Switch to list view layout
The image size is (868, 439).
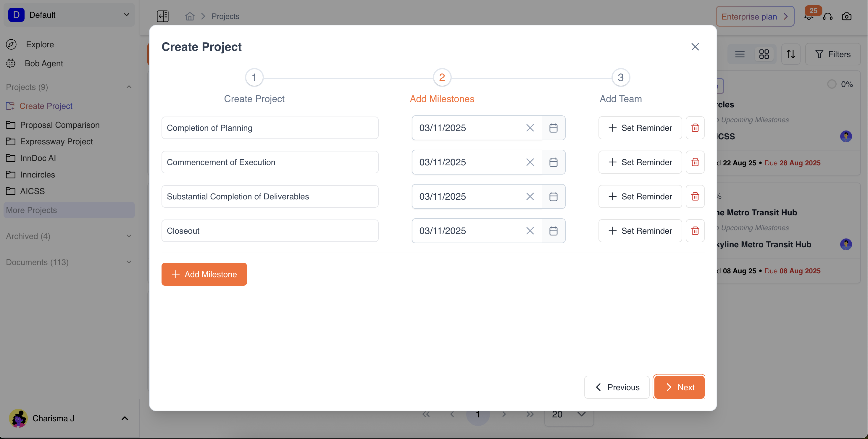740,54
